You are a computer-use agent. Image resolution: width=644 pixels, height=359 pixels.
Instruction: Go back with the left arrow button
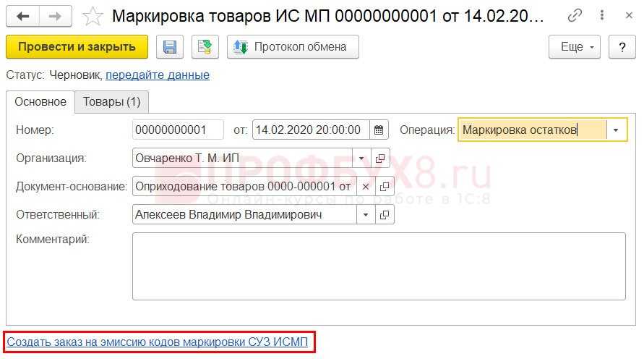[x=22, y=16]
